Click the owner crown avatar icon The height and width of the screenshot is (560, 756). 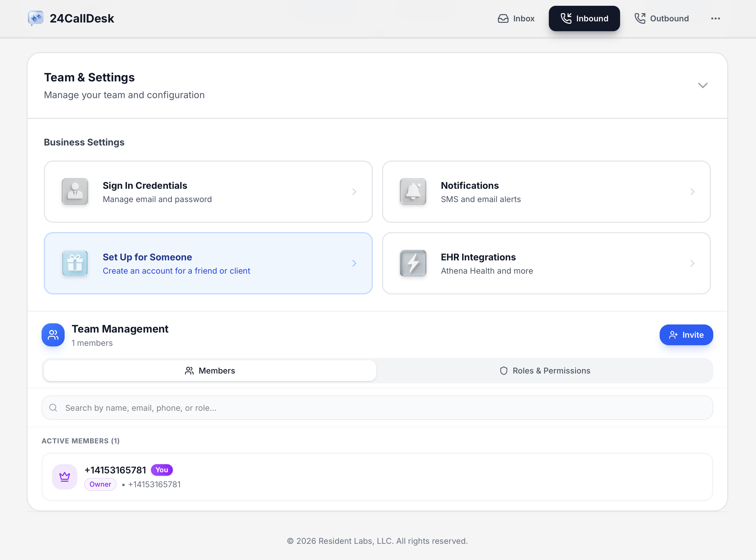[x=64, y=477]
